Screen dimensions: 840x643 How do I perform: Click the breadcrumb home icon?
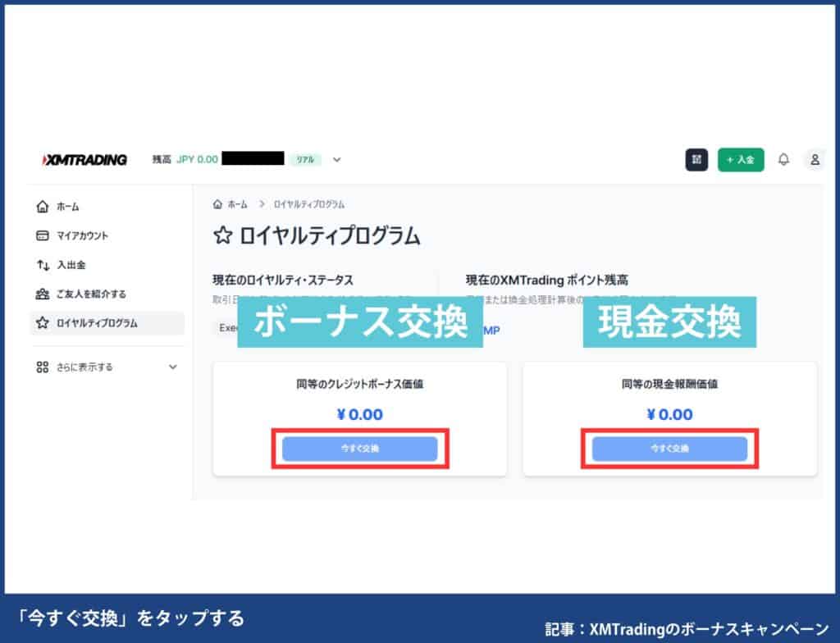click(217, 204)
